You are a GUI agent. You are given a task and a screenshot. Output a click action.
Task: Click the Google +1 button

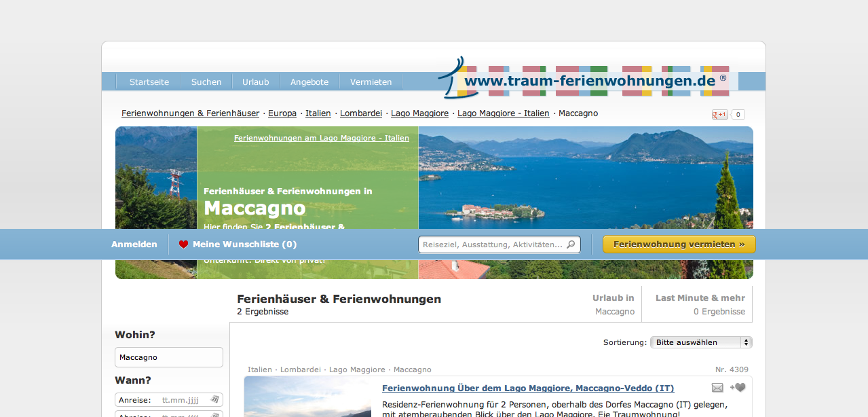719,115
